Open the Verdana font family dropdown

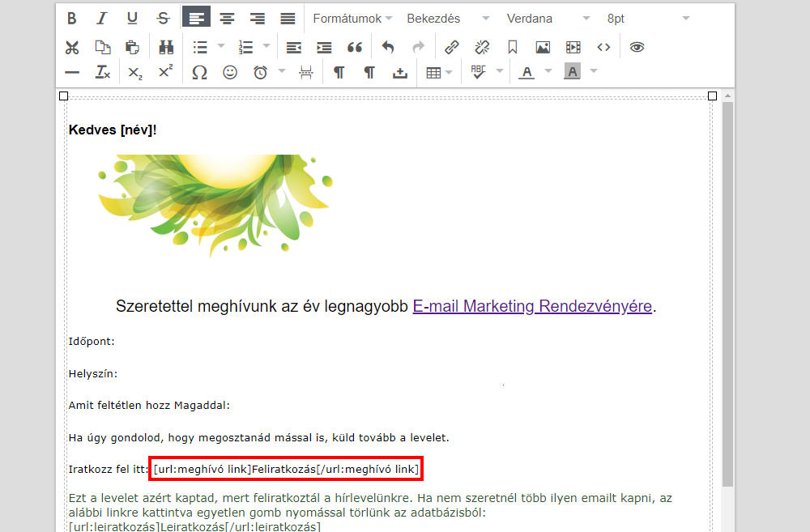point(548,19)
